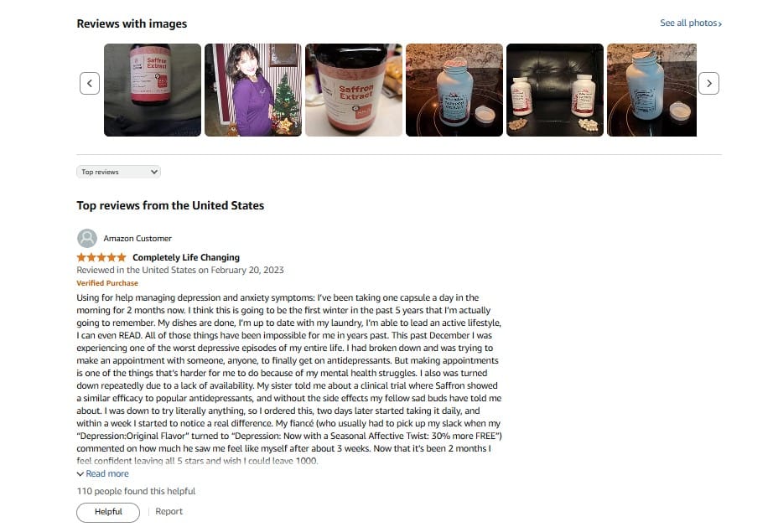This screenshot has height=532, width=773.
Task: Click the See all photos link
Action: (x=688, y=23)
